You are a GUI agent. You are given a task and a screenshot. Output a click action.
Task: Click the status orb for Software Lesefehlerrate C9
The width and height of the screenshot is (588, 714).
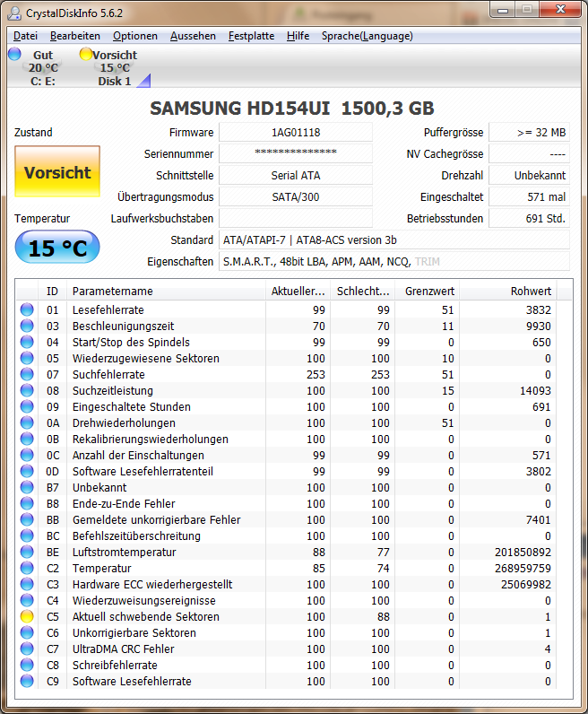point(27,682)
